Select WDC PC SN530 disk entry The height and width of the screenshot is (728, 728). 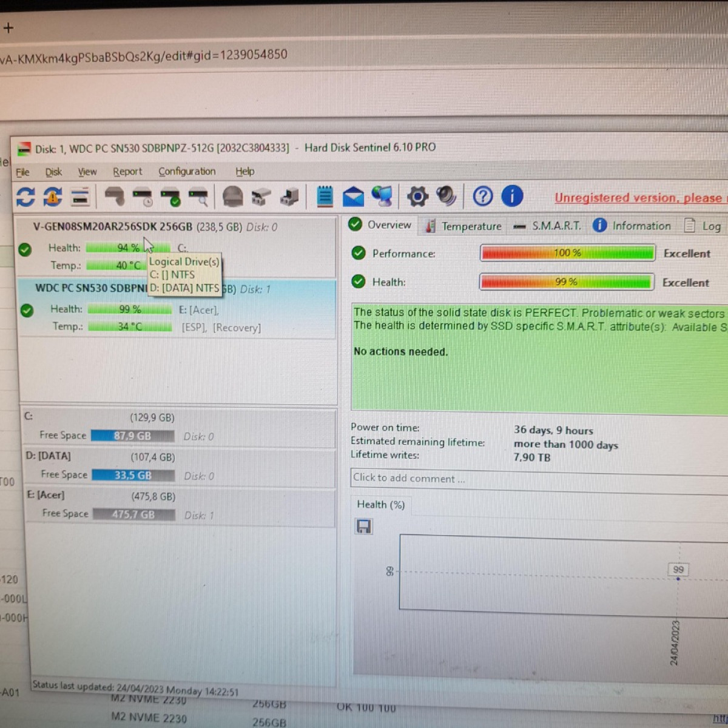177,308
